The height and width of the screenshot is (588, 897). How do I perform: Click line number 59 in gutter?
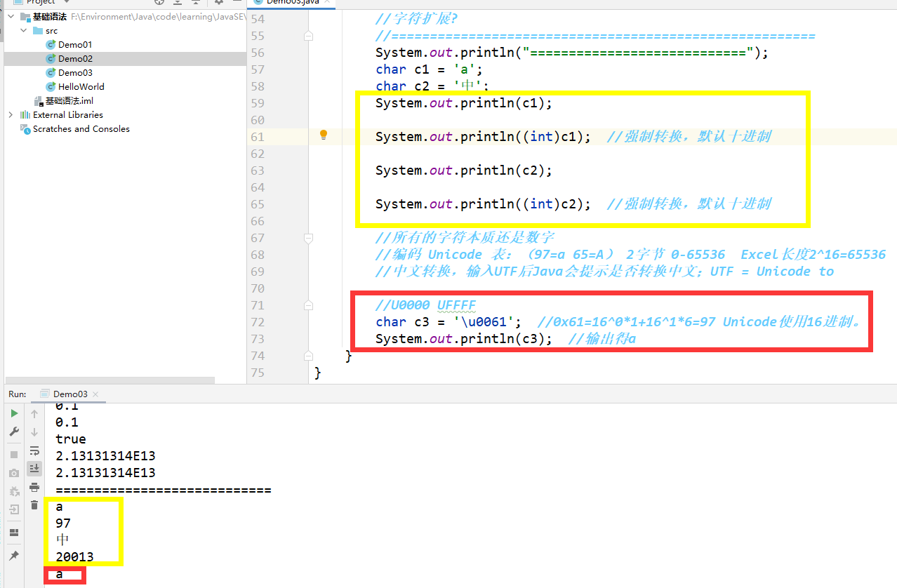point(258,103)
